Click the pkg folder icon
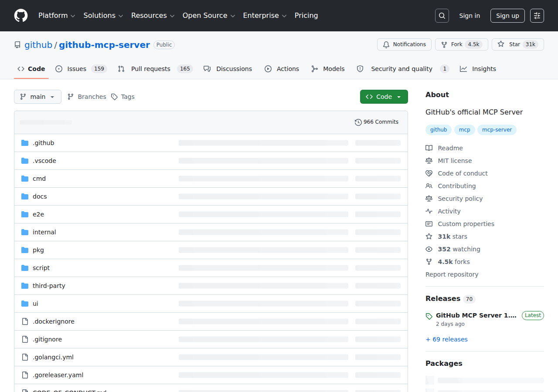558x392 pixels. (25, 250)
